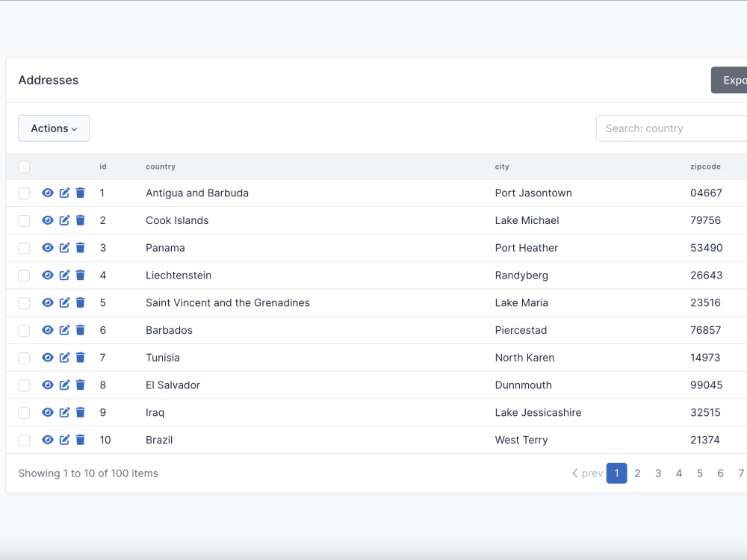Check the Tunisia row box
Viewport: 747px width, 560px height.
coord(24,358)
